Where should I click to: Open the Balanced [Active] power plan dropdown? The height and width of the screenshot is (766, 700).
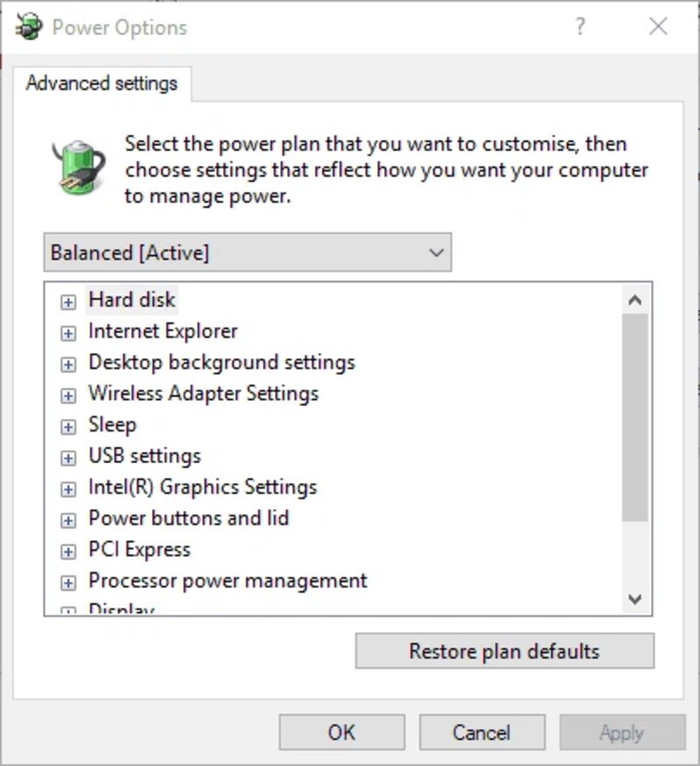pos(248,253)
